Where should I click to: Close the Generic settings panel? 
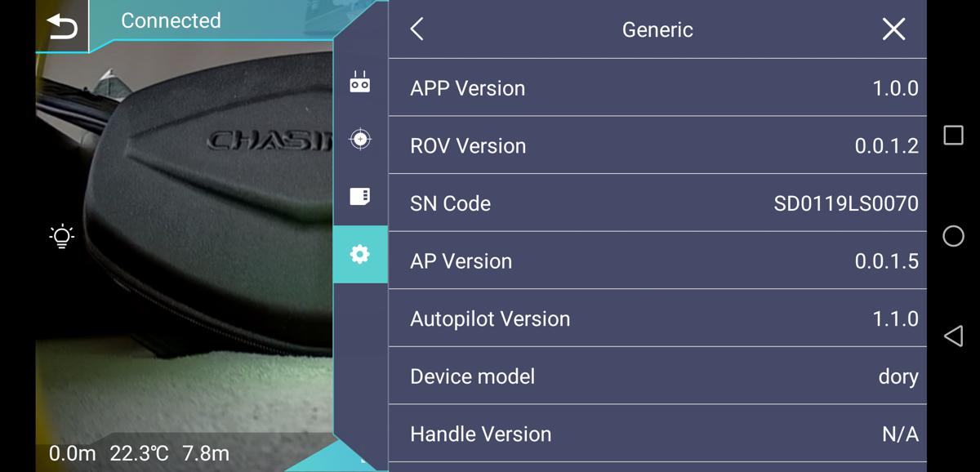(893, 29)
